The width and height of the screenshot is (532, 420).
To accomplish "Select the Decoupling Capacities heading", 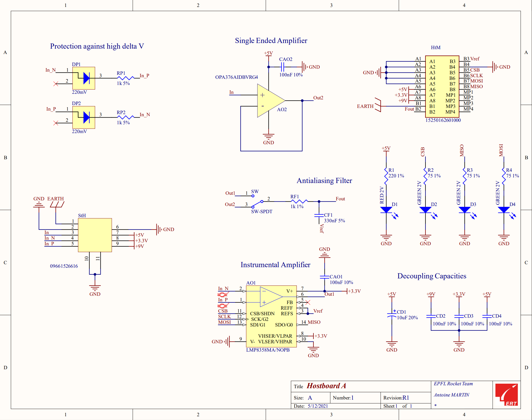I will [x=432, y=276].
